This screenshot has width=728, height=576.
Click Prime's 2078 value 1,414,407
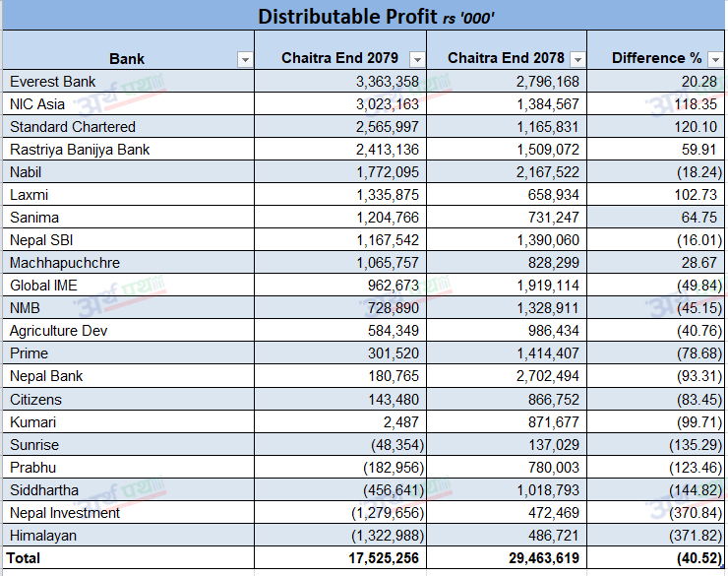click(x=548, y=353)
